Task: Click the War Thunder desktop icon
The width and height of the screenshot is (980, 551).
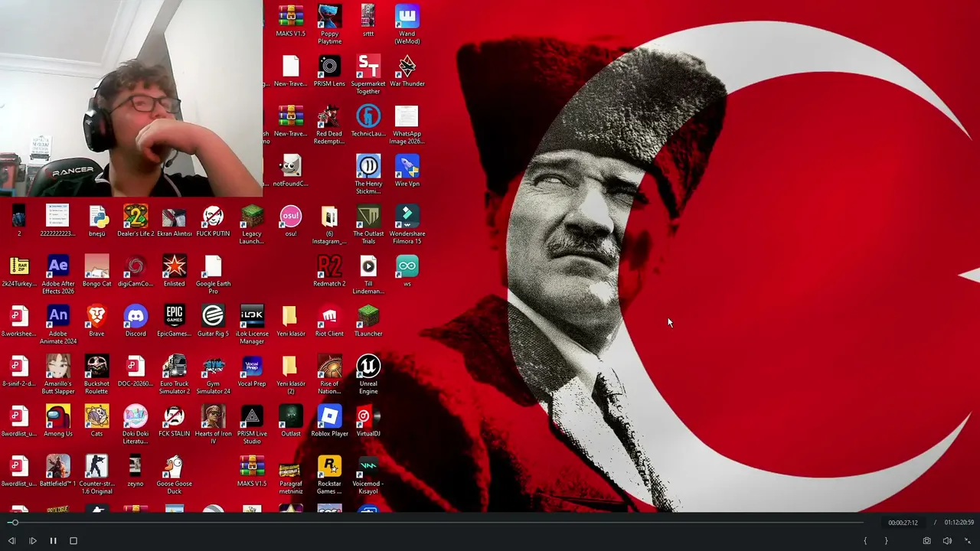Action: point(407,70)
